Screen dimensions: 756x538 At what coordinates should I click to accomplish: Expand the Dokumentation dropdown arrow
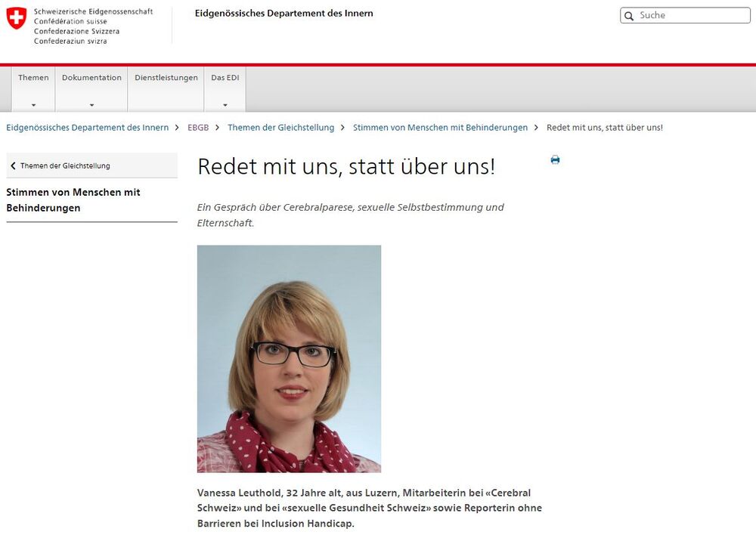pos(91,105)
